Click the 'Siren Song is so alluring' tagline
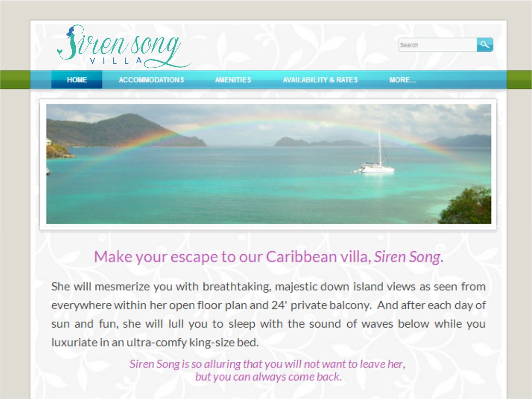The width and height of the screenshot is (532, 399). [268, 364]
